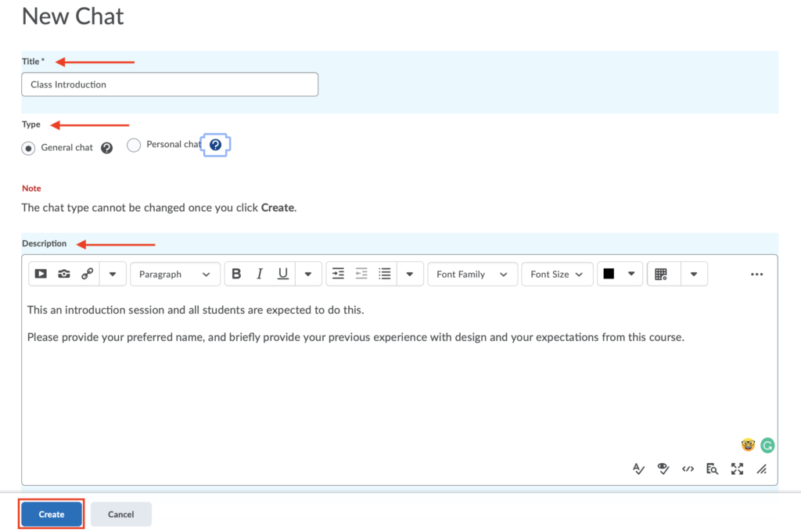Expand the list options dropdown arrow

pyautogui.click(x=410, y=274)
